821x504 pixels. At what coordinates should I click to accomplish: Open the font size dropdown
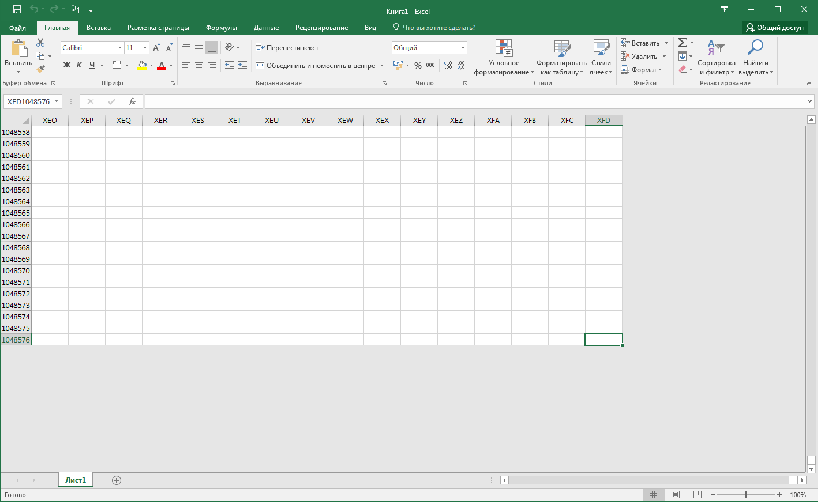pyautogui.click(x=145, y=47)
